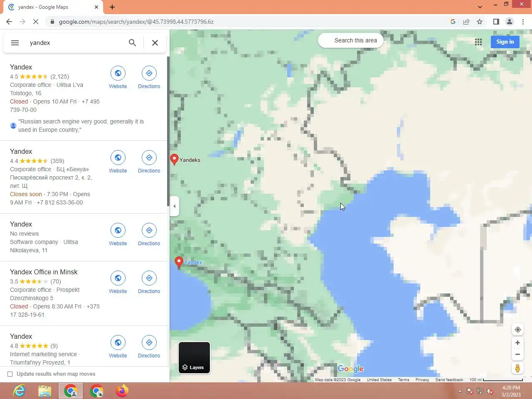Click the magnifier search icon
The width and height of the screenshot is (532, 399).
tap(132, 43)
